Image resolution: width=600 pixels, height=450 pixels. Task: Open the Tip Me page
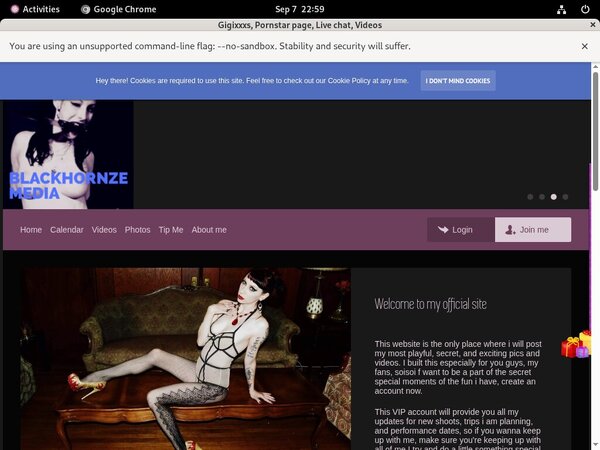171,230
